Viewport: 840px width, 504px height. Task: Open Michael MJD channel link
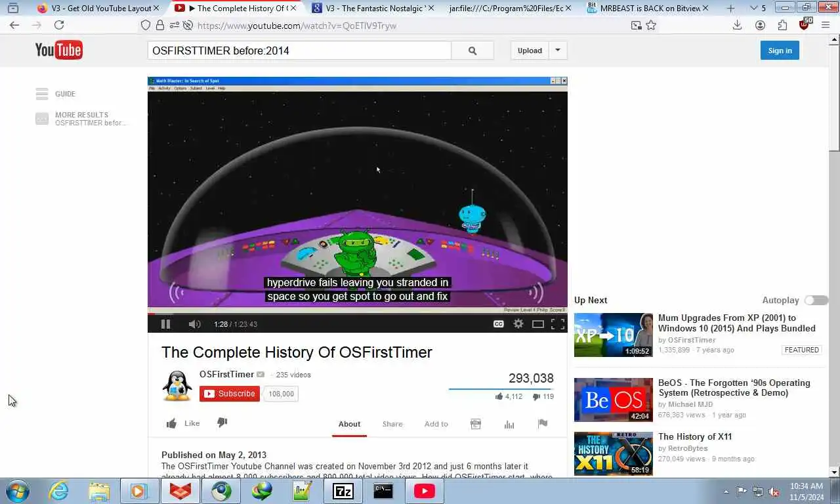[x=690, y=404]
